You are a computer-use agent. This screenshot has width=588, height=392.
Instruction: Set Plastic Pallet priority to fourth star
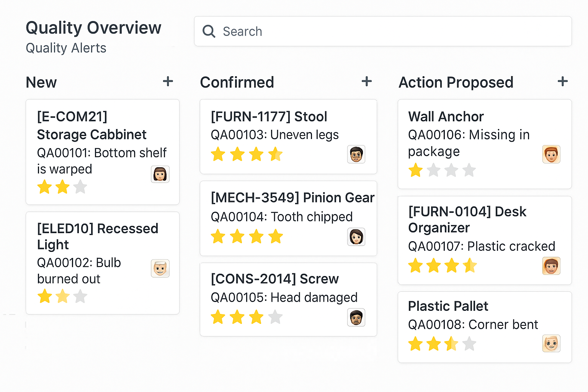point(469,343)
